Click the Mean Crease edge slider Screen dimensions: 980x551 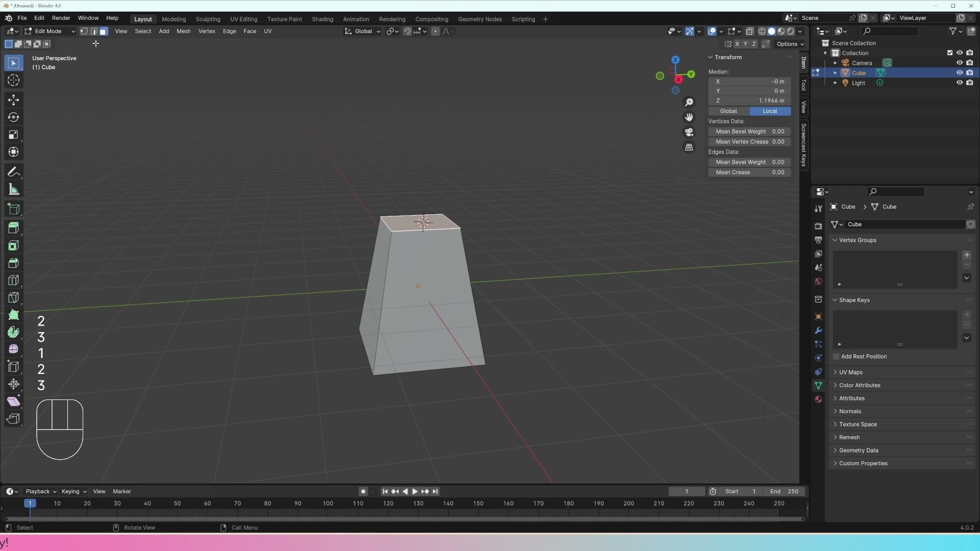pyautogui.click(x=749, y=172)
